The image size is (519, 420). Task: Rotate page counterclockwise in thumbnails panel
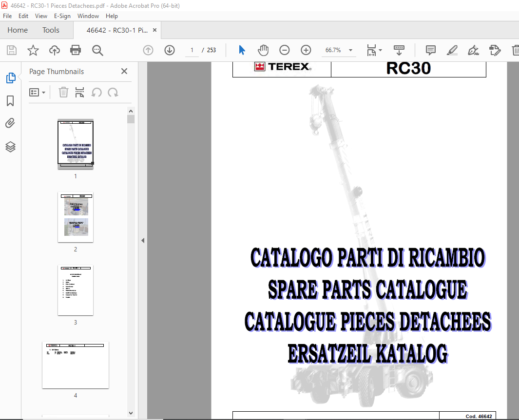point(96,93)
